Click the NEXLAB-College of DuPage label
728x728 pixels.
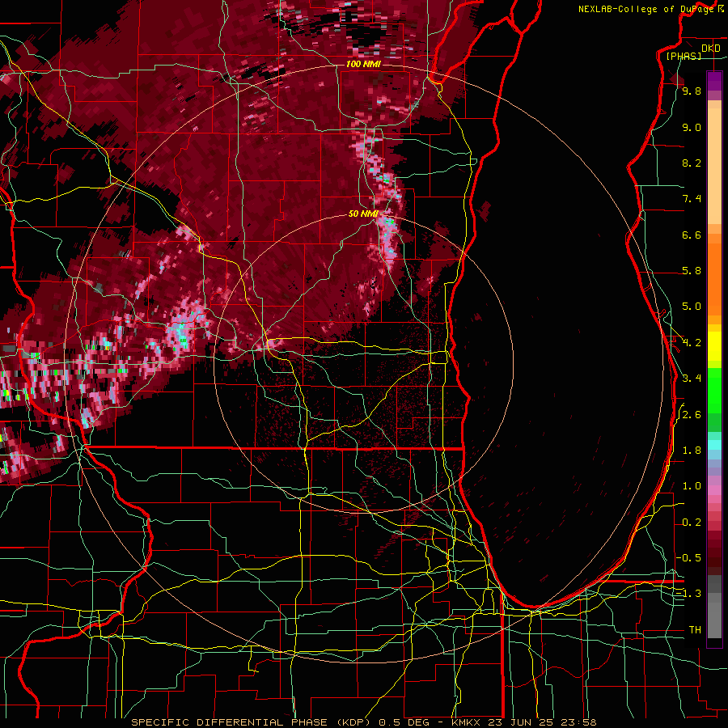[x=645, y=9]
